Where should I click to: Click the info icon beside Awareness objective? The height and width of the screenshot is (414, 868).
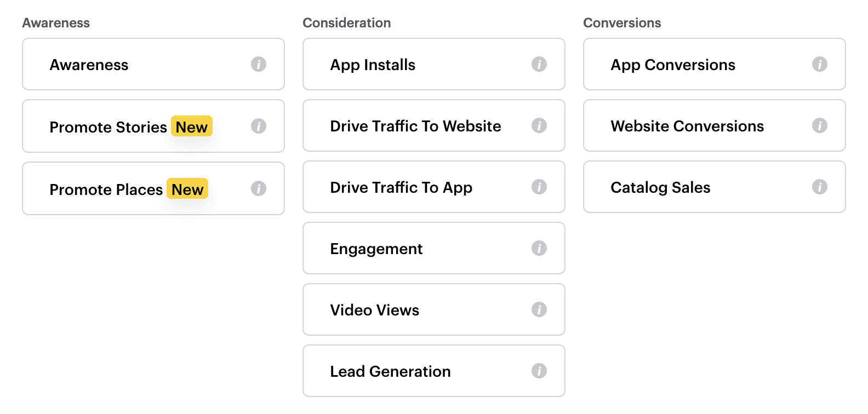(x=259, y=64)
